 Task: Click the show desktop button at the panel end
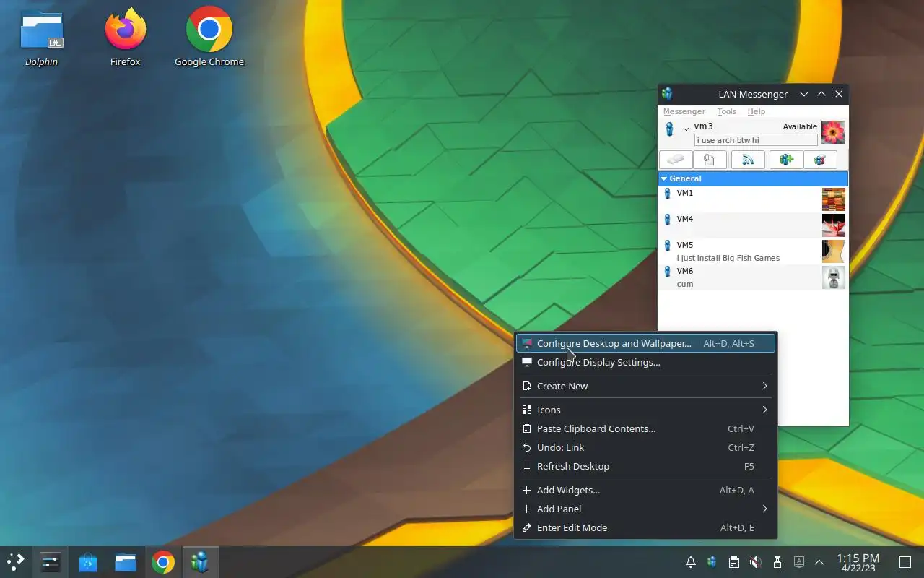click(x=905, y=562)
